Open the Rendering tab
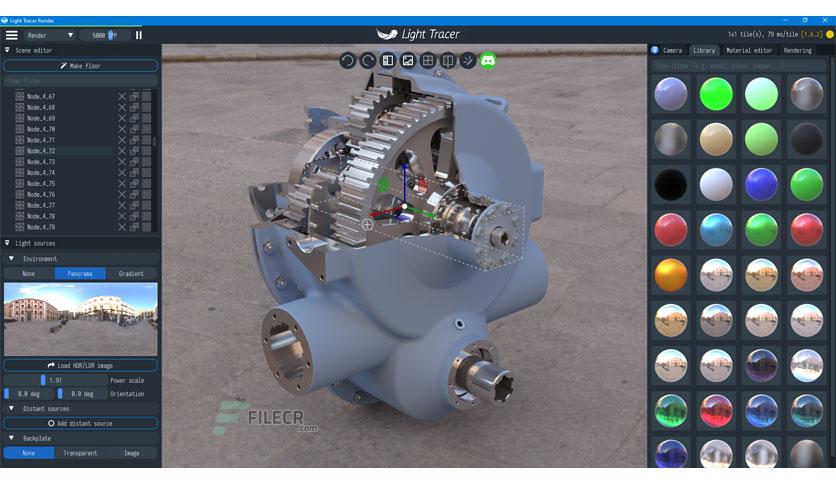The width and height of the screenshot is (836, 484). [x=798, y=50]
